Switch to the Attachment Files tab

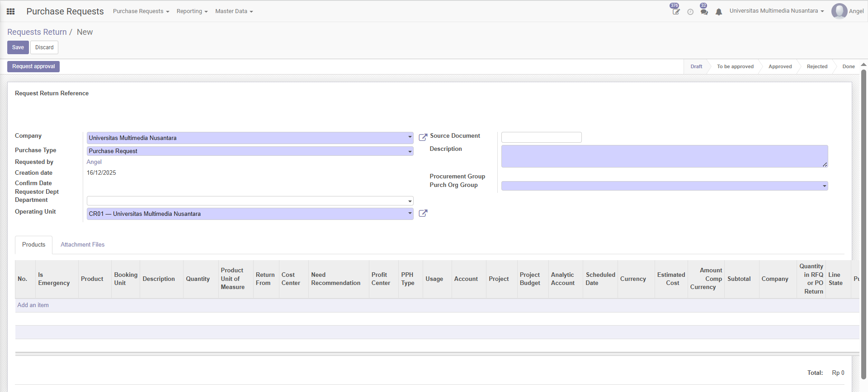[x=83, y=245]
